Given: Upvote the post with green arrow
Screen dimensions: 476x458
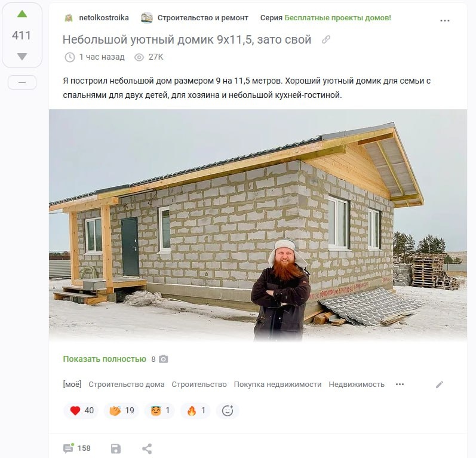Looking at the screenshot, I should [x=22, y=14].
